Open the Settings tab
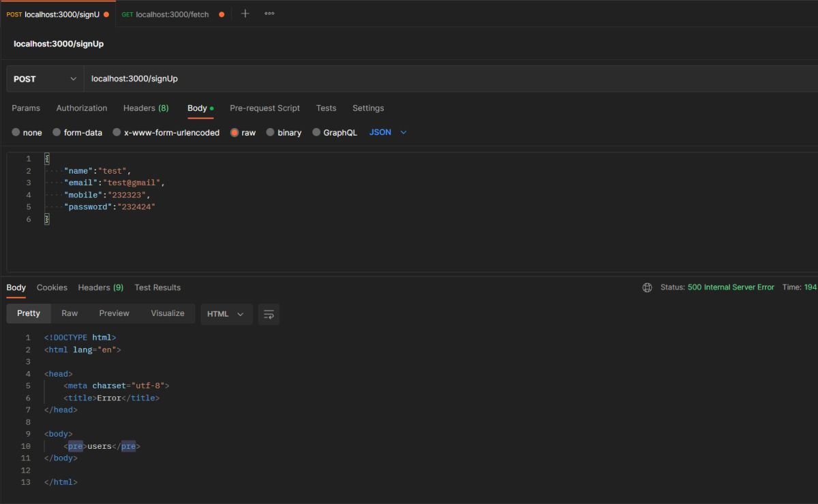This screenshot has height=504, width=818. [x=368, y=108]
